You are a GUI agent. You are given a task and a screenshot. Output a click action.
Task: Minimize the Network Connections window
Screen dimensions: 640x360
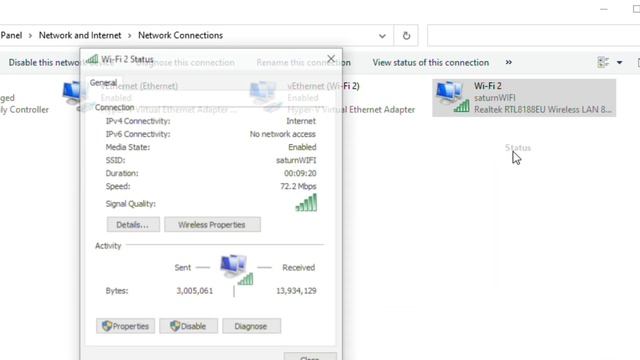pyautogui.click(x=604, y=9)
